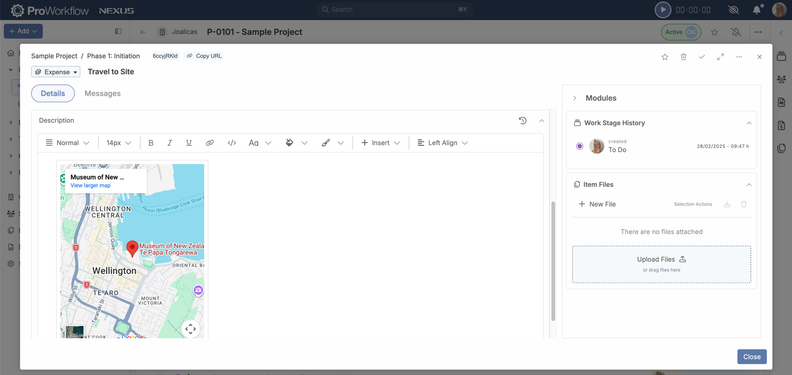792x375 pixels.
Task: Open the Expense type dropdown
Action: pyautogui.click(x=56, y=72)
